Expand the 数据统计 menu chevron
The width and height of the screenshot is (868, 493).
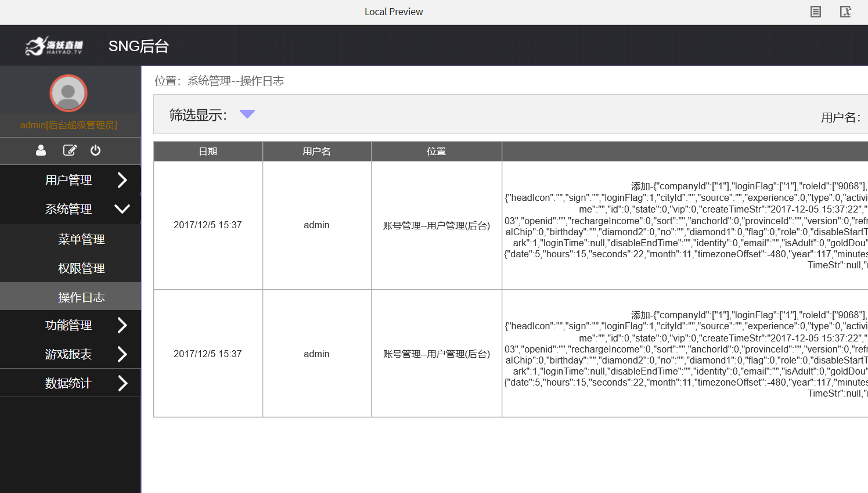pos(122,383)
